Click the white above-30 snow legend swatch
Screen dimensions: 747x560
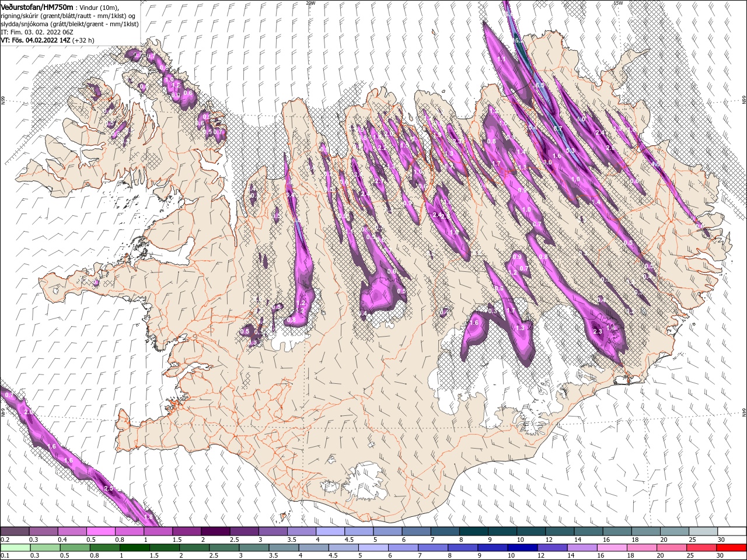coord(732,531)
